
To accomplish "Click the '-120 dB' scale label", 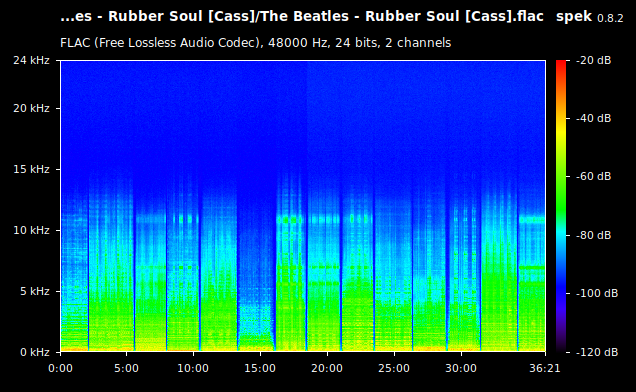I will coord(597,352).
